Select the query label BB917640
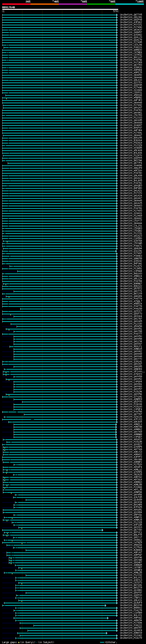Screen dimensions: 146x644 point(8,7)
